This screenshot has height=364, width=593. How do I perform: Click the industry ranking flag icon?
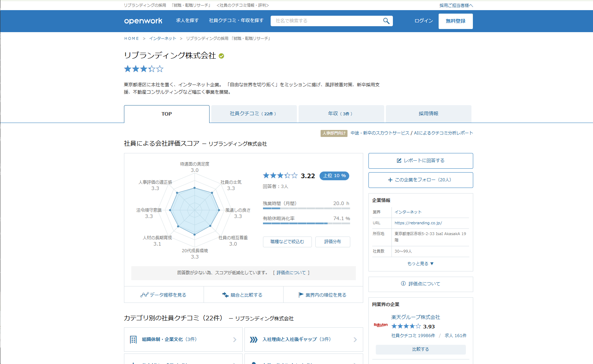301,295
